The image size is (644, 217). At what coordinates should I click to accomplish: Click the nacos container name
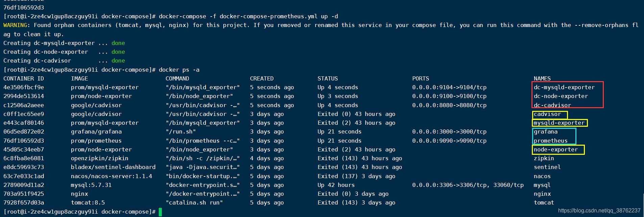tap(542, 176)
